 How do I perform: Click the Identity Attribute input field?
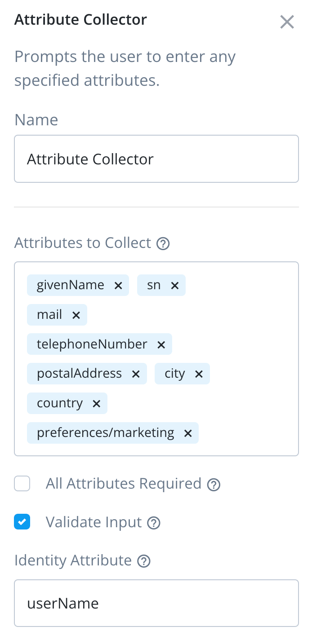(156, 603)
